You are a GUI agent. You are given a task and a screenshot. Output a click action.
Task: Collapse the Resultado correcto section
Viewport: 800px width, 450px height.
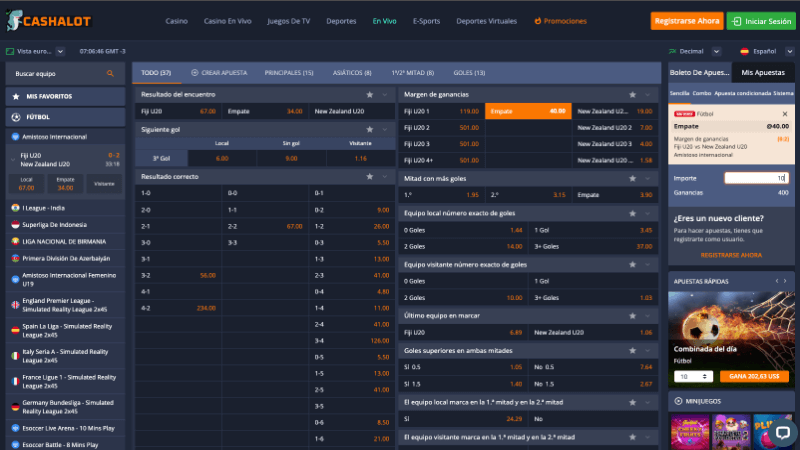click(x=385, y=177)
